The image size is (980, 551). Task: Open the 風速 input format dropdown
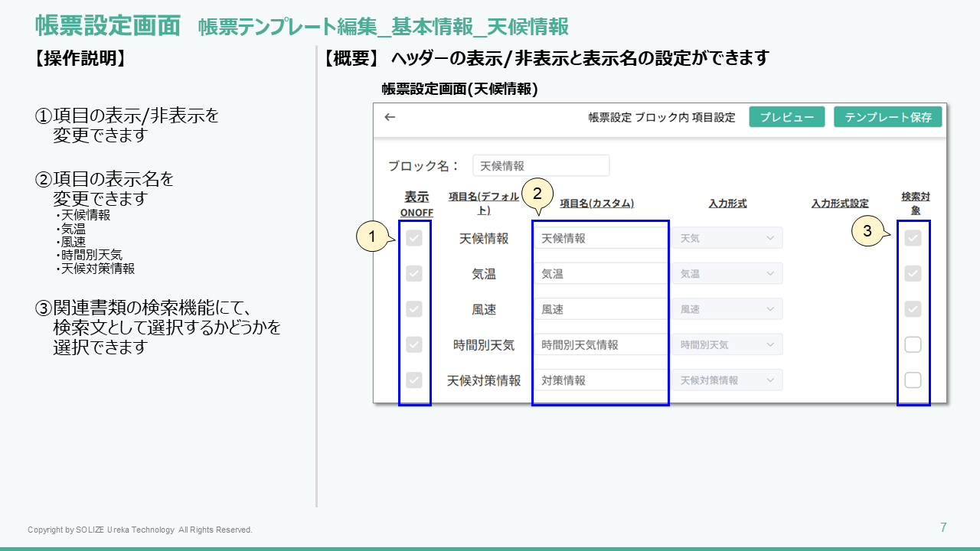point(727,309)
